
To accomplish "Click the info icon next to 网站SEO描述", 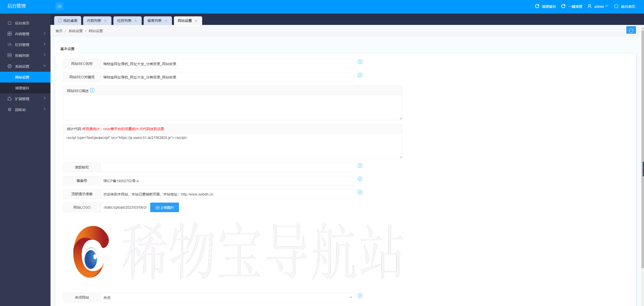I will (92, 90).
